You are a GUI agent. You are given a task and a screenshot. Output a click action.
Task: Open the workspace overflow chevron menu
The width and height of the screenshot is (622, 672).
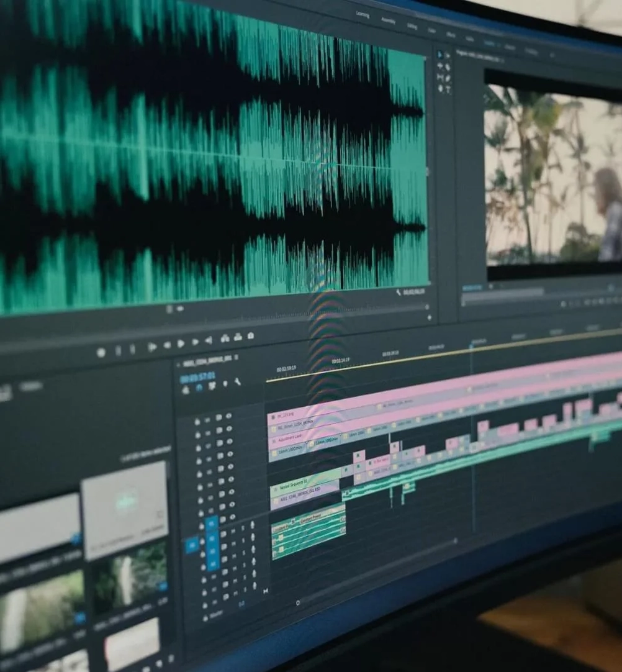coord(552,56)
